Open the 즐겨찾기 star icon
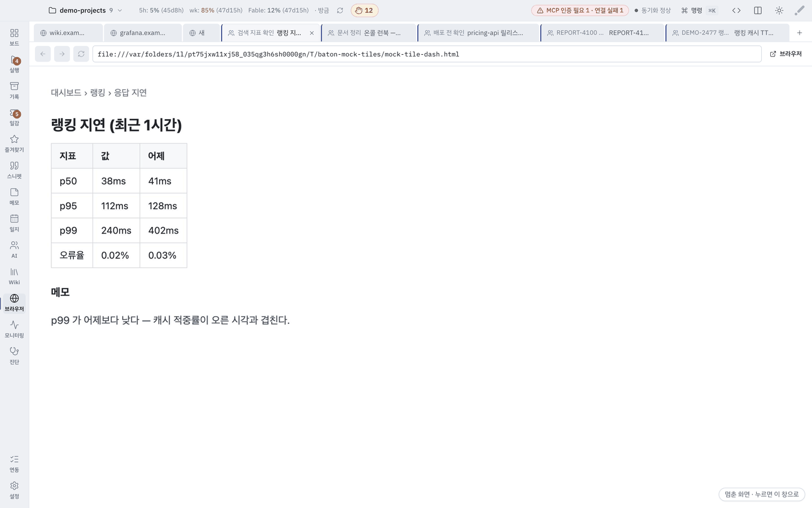 click(14, 143)
